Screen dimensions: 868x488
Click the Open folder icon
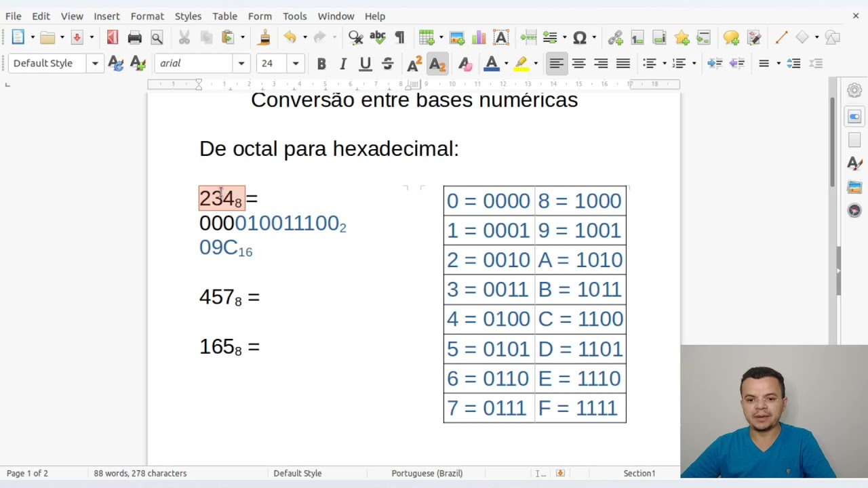pos(47,37)
